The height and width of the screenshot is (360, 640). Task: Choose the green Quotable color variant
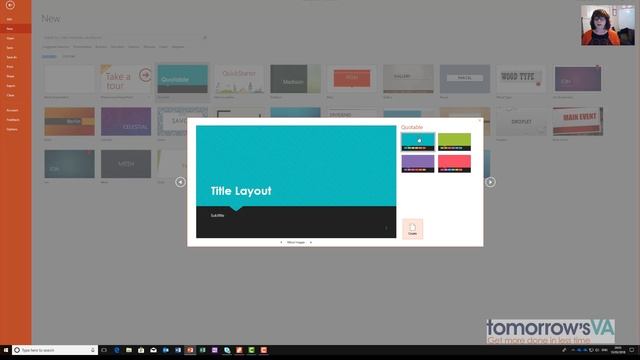[454, 142]
